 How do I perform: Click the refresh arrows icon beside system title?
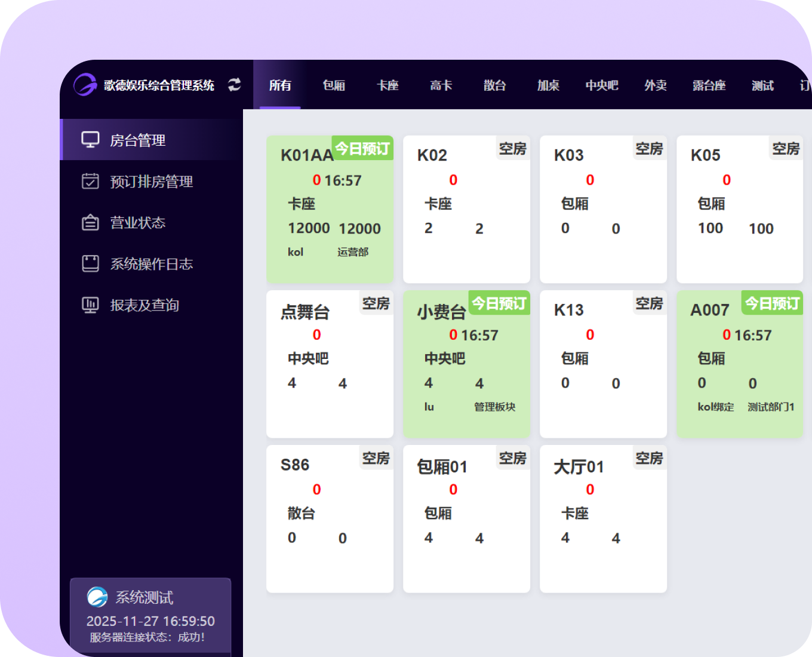click(x=235, y=85)
